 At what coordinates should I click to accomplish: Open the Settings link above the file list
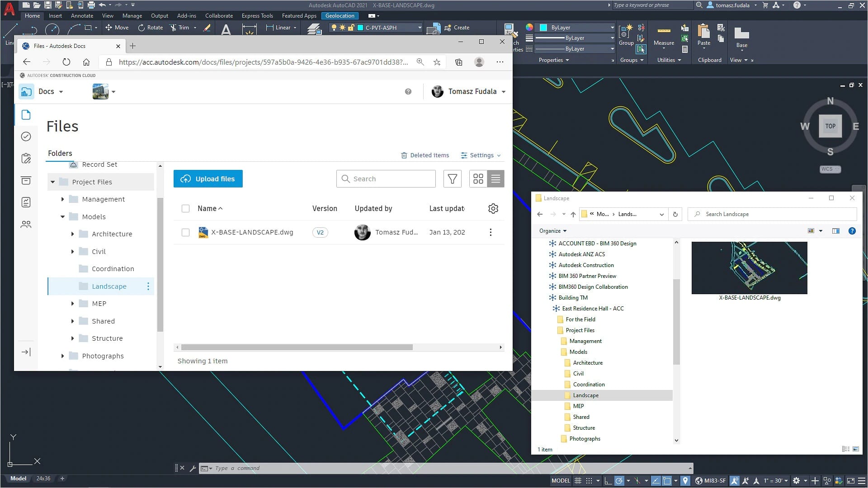click(481, 155)
